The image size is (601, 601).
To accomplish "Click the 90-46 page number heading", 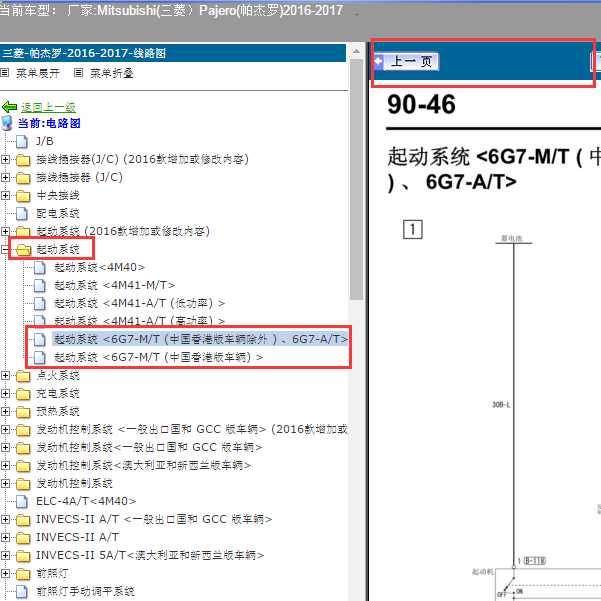I will coord(421,104).
